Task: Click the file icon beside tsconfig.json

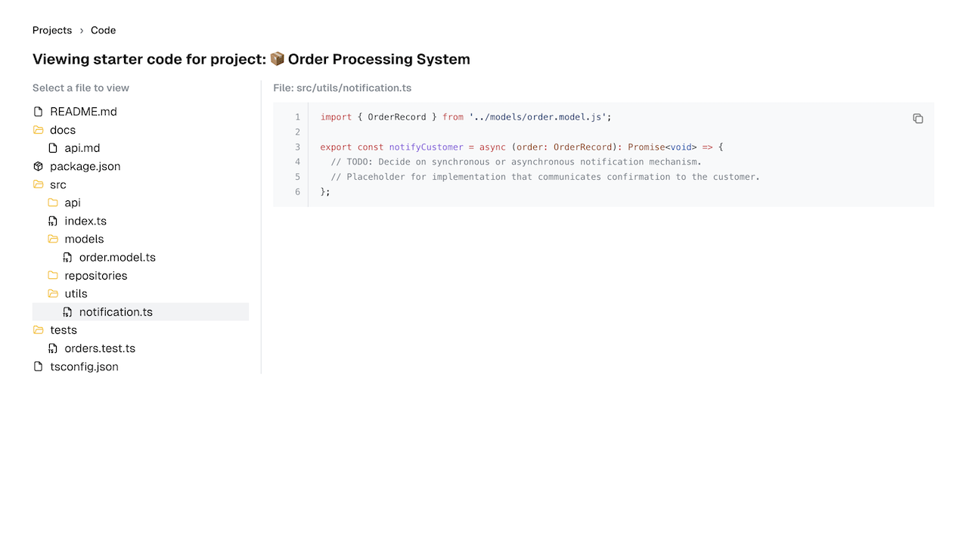Action: (x=37, y=366)
